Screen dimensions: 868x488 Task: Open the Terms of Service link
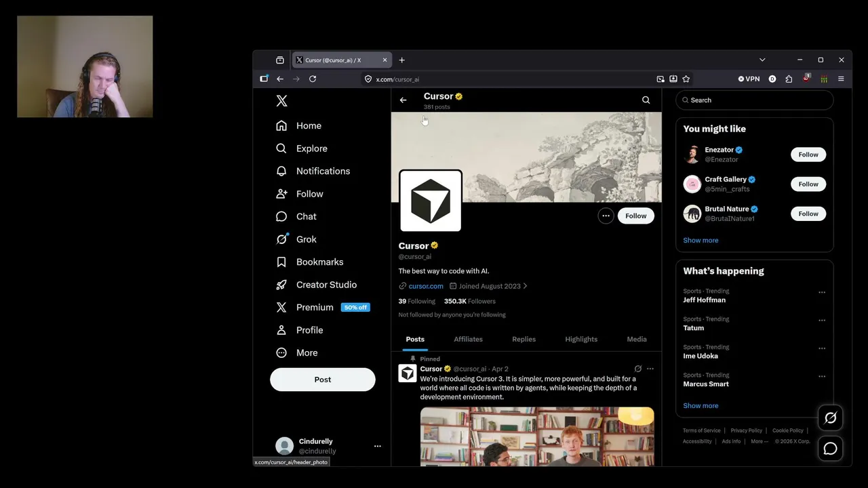[x=702, y=430]
